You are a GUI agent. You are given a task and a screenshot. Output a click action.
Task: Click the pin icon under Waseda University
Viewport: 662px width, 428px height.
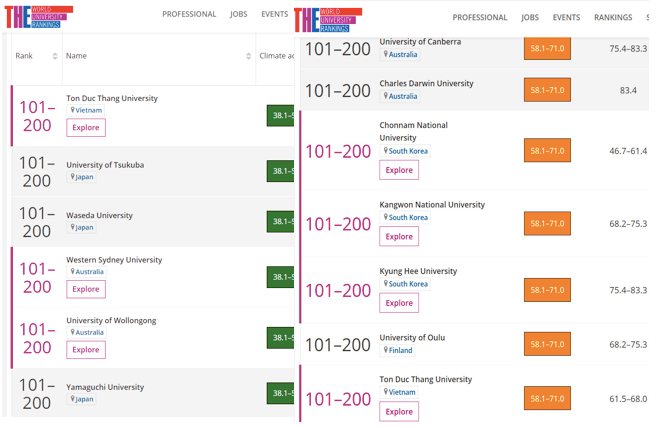pos(72,227)
